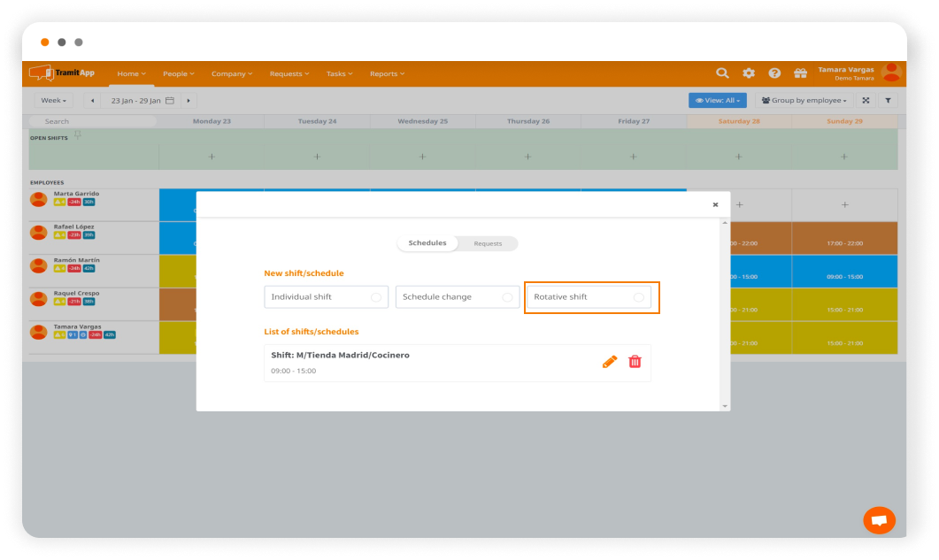Open the gift box icon
939x560 pixels.
(800, 73)
